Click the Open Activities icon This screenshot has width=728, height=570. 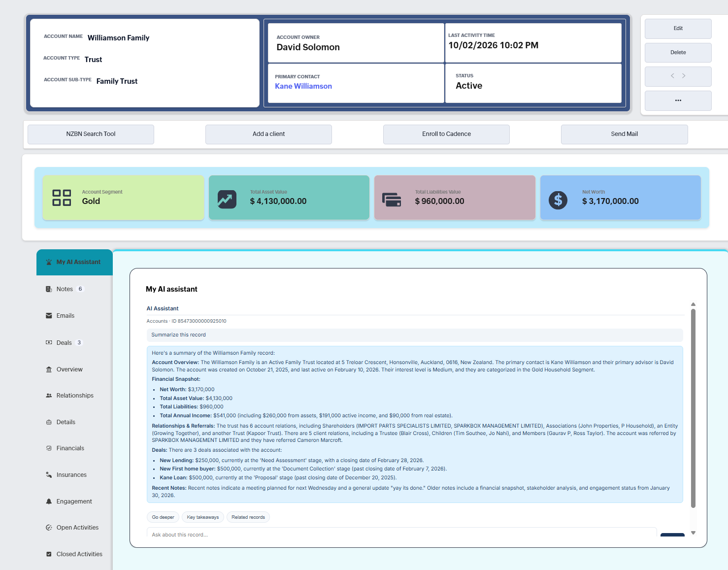[x=49, y=528]
